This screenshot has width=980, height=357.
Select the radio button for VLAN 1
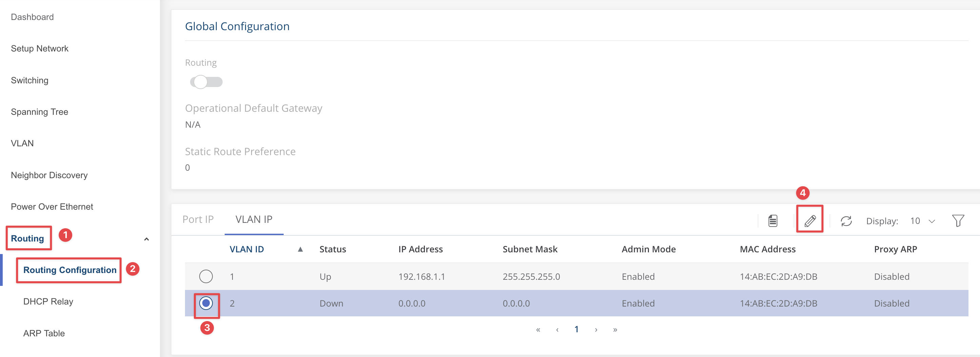click(x=206, y=276)
